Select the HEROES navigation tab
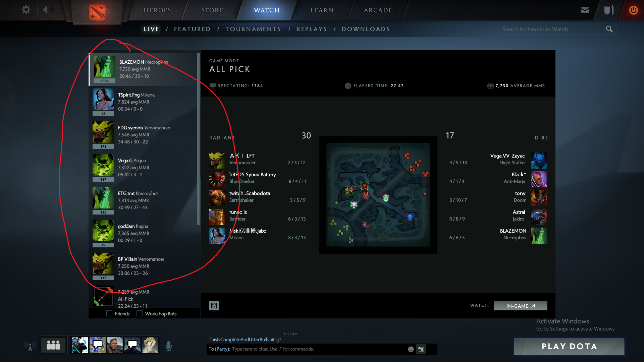This screenshot has height=362, width=644. [158, 10]
